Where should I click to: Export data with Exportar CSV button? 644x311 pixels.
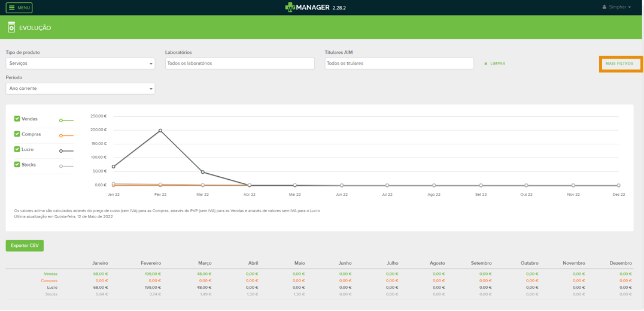pos(25,246)
